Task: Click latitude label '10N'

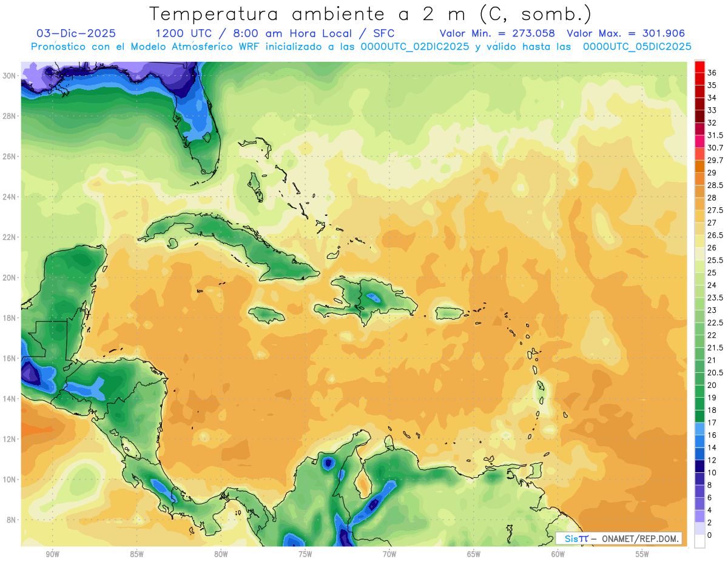Action: 9,480
